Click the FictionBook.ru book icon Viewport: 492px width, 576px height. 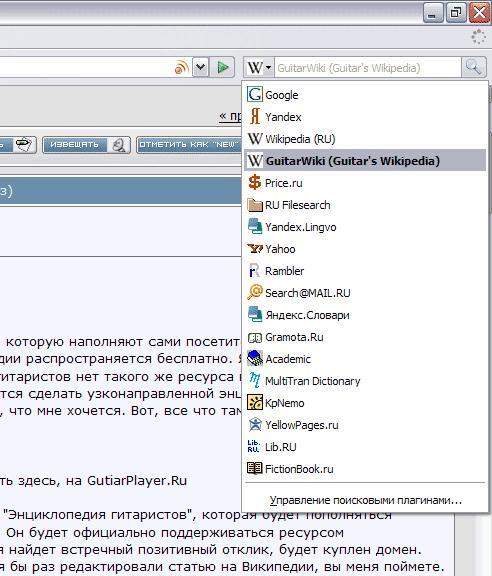(x=254, y=468)
